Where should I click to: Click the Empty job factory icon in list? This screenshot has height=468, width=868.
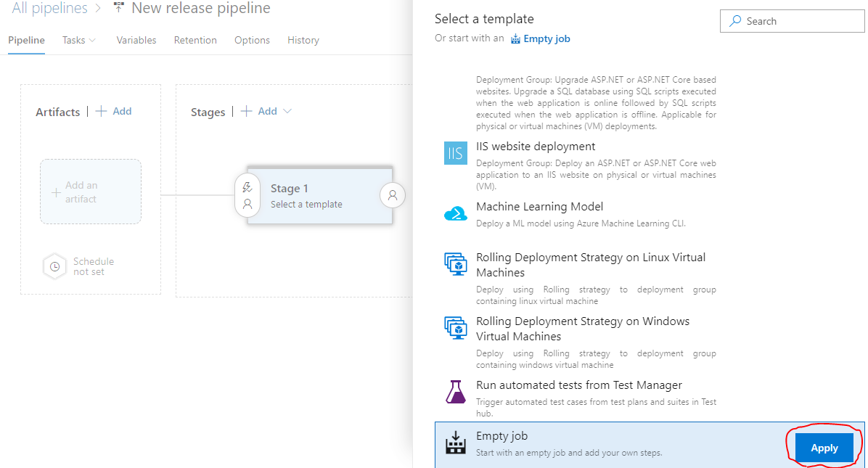coord(456,442)
